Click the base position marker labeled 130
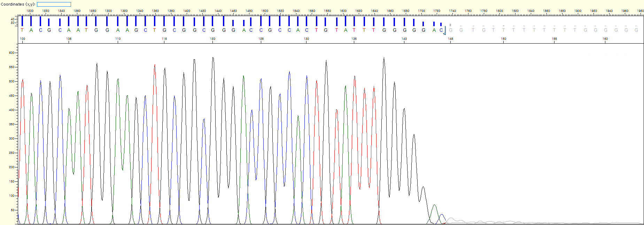Viewport: 644px width, 225px height. pos(306,39)
